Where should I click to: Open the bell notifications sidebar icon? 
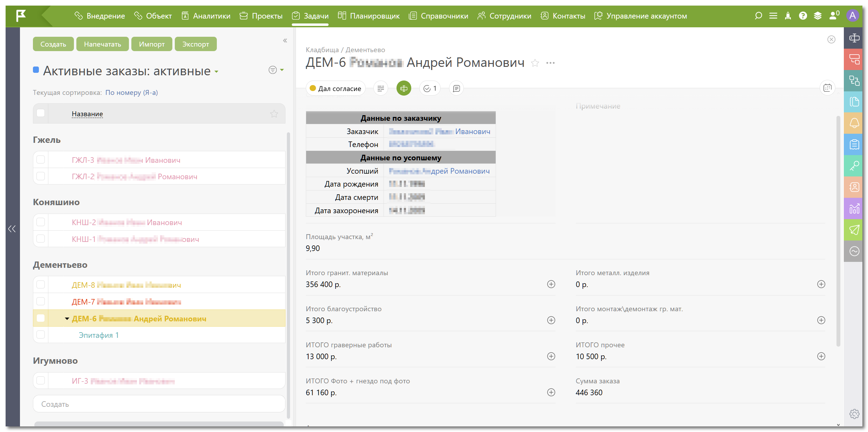[x=854, y=123]
